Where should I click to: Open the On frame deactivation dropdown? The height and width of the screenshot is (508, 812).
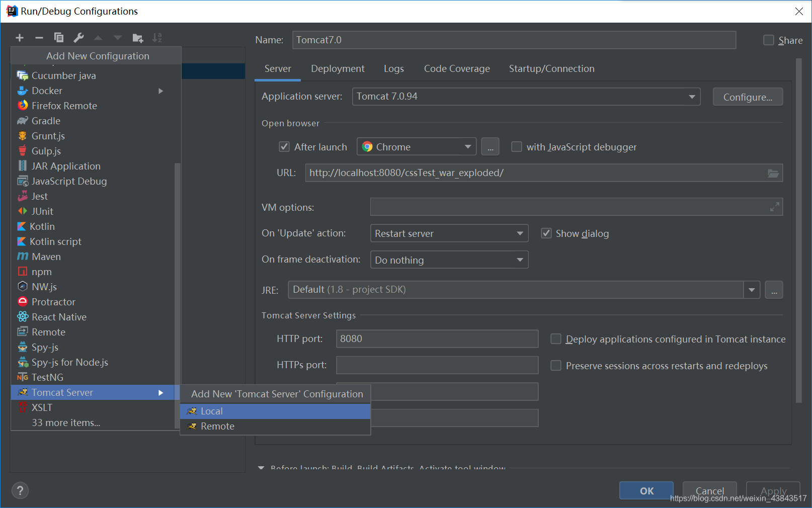pyautogui.click(x=449, y=260)
